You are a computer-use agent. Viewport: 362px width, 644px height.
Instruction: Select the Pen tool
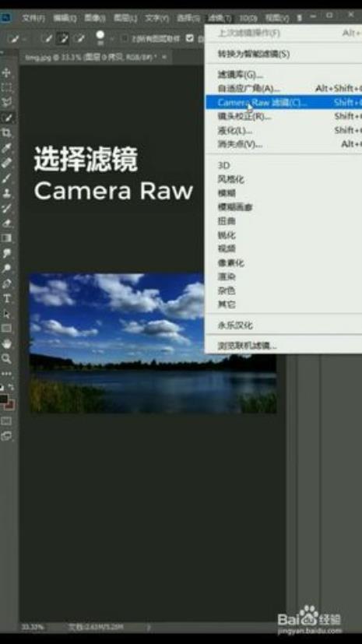coord(6,283)
